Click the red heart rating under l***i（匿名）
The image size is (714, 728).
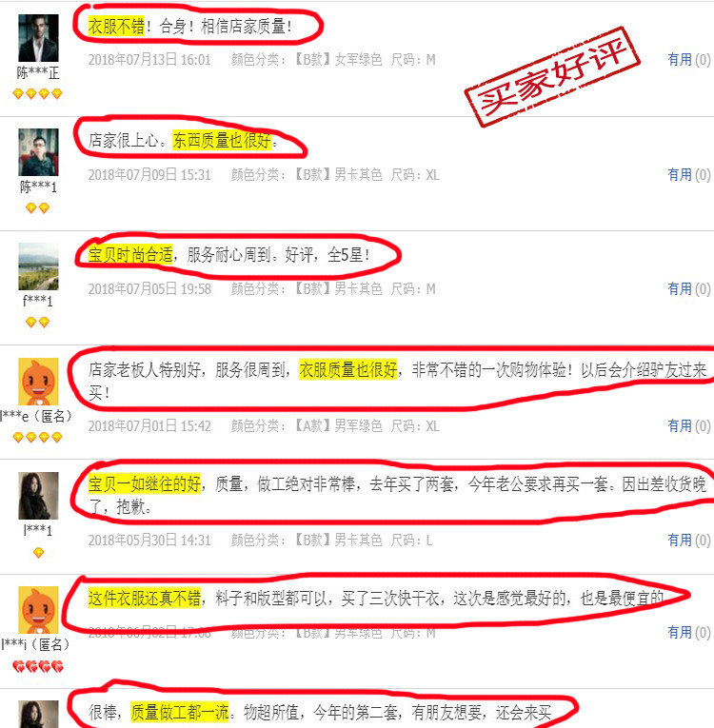click(38, 667)
